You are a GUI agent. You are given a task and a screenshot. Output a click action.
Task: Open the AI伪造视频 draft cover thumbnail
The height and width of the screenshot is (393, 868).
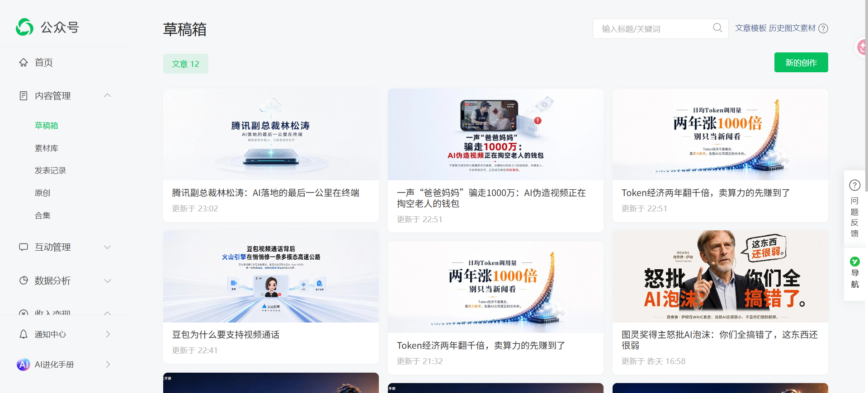click(x=495, y=134)
